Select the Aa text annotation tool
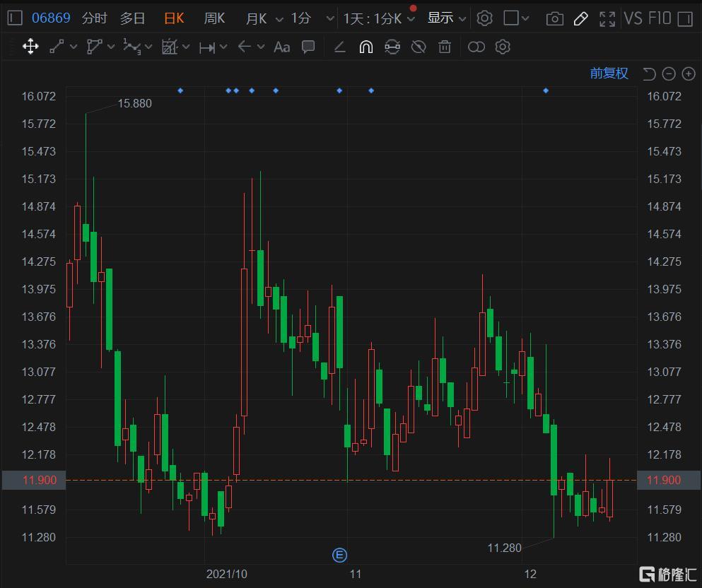702x588 pixels. pyautogui.click(x=281, y=47)
